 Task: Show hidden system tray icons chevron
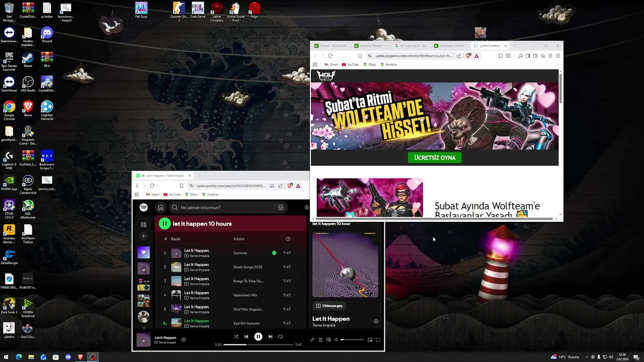[587, 357]
